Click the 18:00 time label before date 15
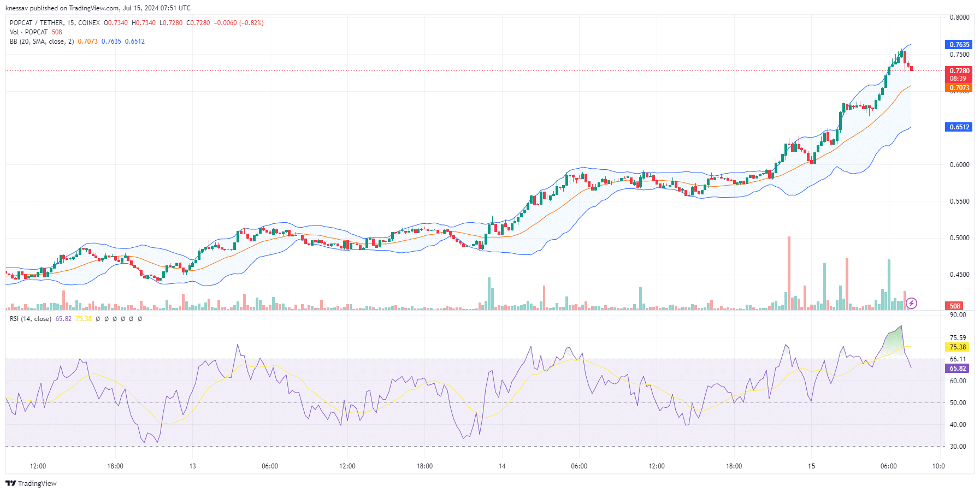 734,466
